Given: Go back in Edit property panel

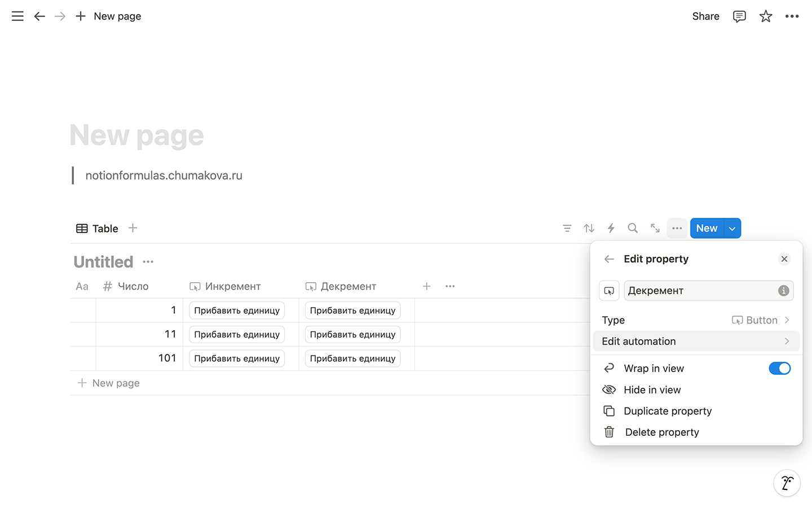Looking at the screenshot, I should (609, 259).
